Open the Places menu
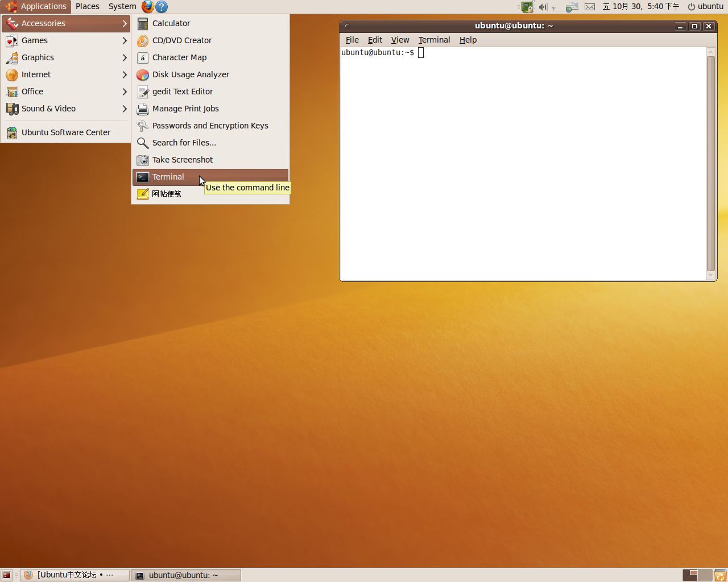The height and width of the screenshot is (582, 728). pyautogui.click(x=88, y=6)
